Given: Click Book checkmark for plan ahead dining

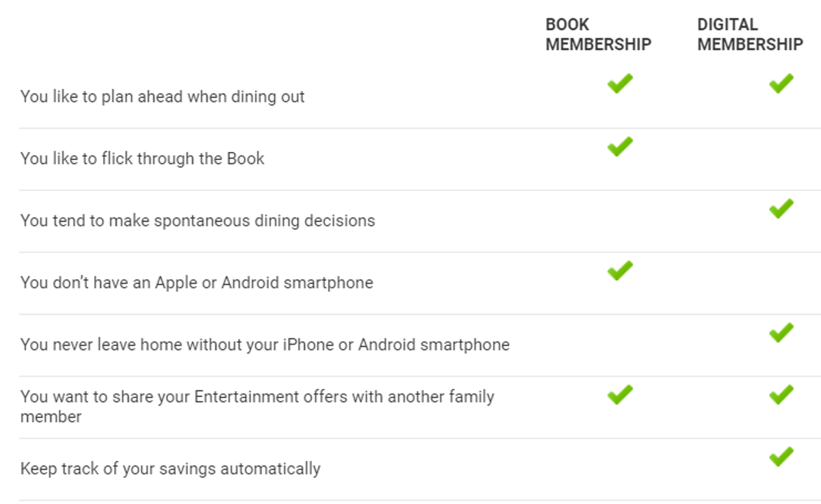Looking at the screenshot, I should (x=620, y=84).
